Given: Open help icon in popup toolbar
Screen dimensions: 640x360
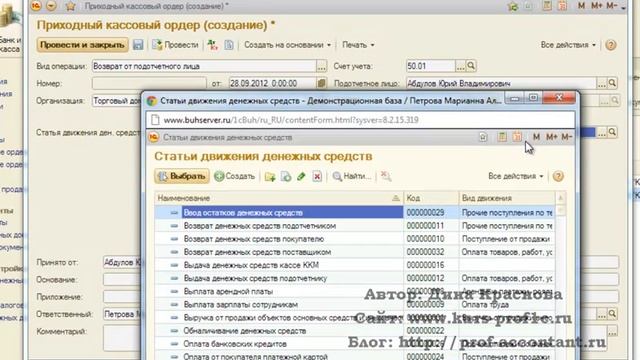Looking at the screenshot, I should (558, 176).
